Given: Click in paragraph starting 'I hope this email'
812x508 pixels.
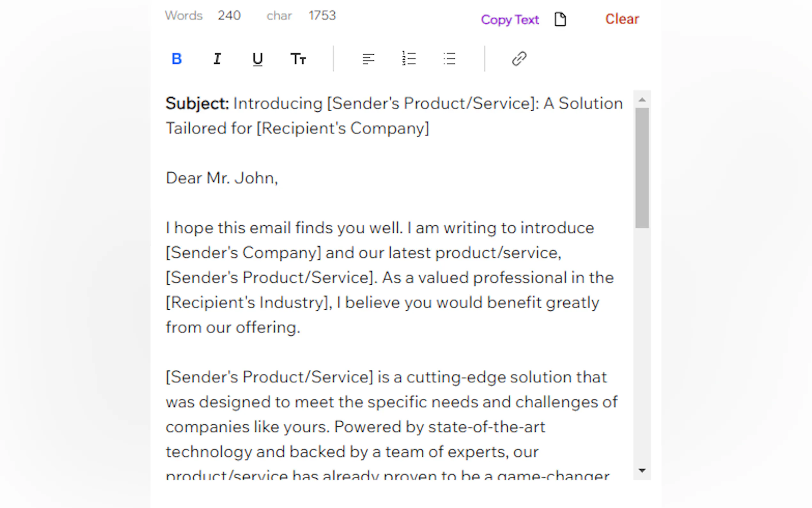Looking at the screenshot, I should pyautogui.click(x=379, y=278).
